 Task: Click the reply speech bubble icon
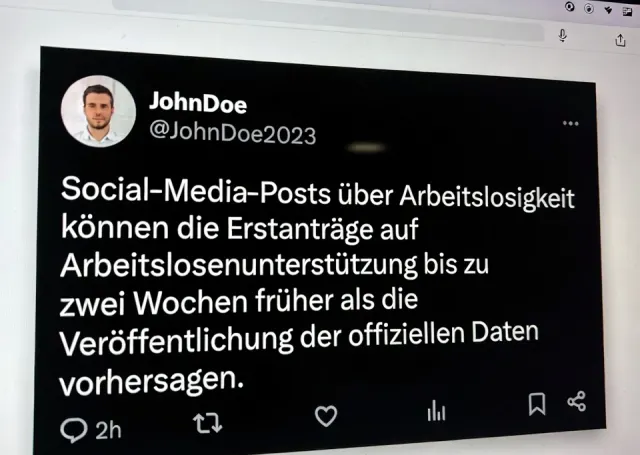pyautogui.click(x=73, y=430)
